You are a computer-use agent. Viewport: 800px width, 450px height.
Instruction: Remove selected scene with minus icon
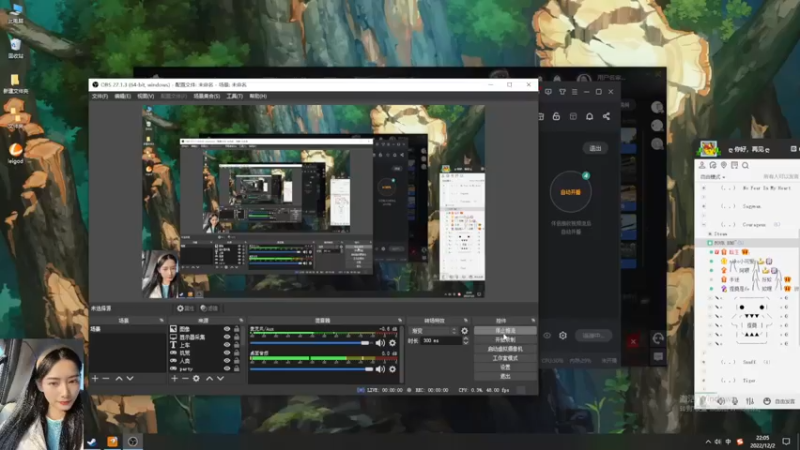[106, 379]
